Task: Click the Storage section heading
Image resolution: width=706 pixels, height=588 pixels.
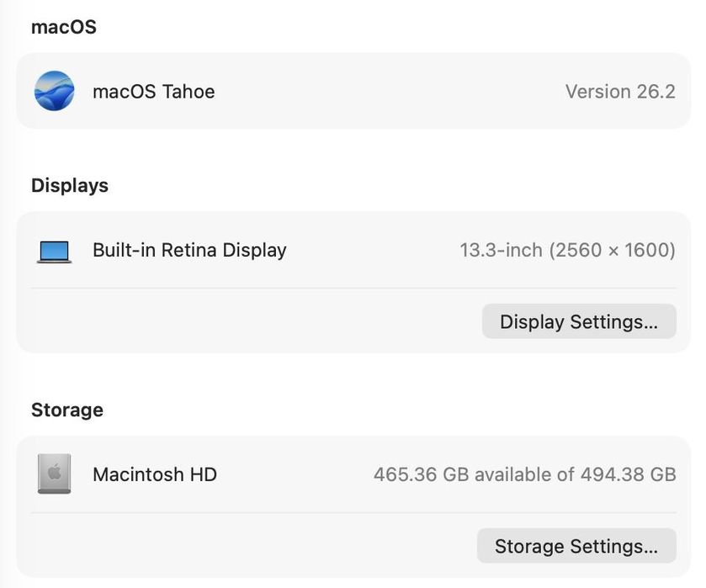Action: click(67, 410)
